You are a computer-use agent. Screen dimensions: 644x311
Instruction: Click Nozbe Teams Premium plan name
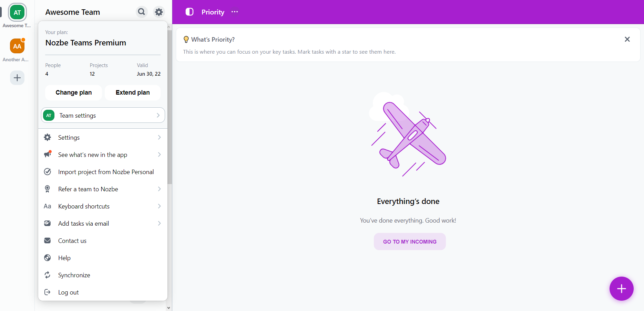coord(86,43)
